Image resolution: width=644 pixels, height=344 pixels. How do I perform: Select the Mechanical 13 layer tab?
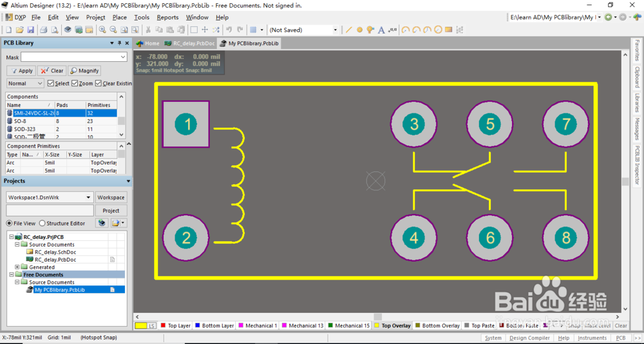[302, 325]
